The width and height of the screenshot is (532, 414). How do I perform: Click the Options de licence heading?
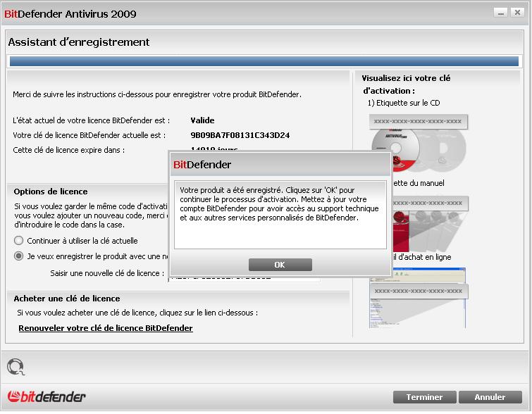point(51,192)
